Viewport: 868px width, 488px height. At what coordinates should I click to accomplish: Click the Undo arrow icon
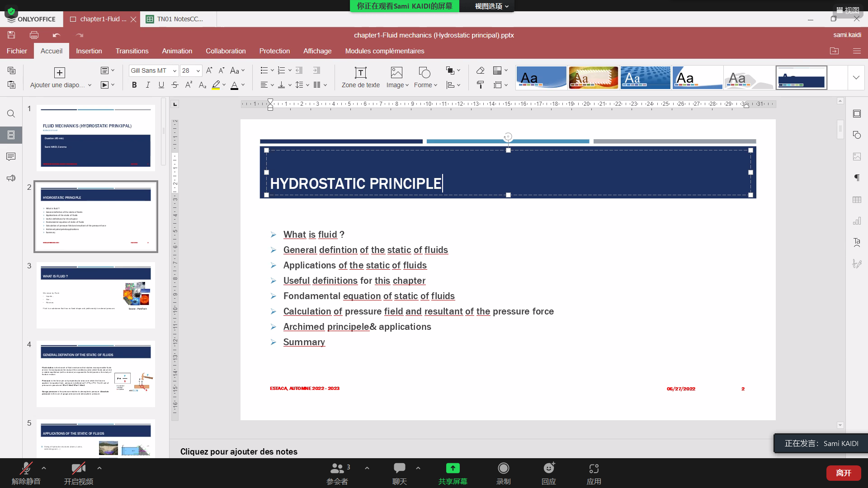point(57,35)
